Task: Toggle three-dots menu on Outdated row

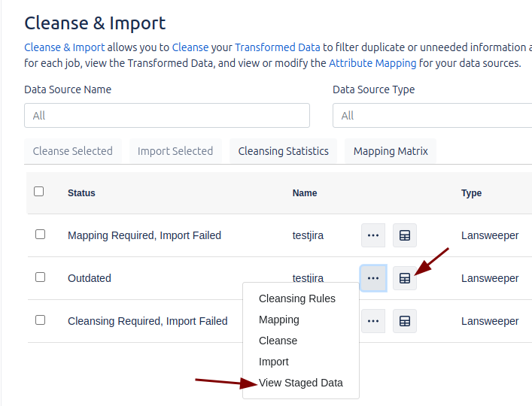Action: click(x=373, y=278)
